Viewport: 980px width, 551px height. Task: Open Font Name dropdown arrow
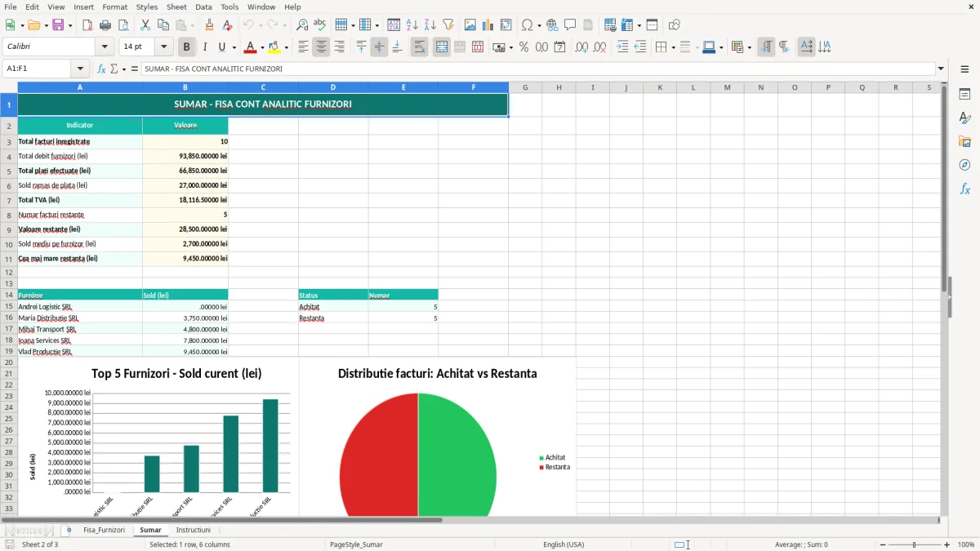[105, 47]
